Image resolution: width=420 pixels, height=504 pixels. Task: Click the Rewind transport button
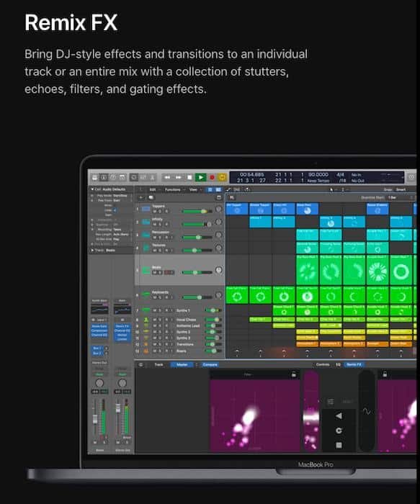click(x=167, y=177)
